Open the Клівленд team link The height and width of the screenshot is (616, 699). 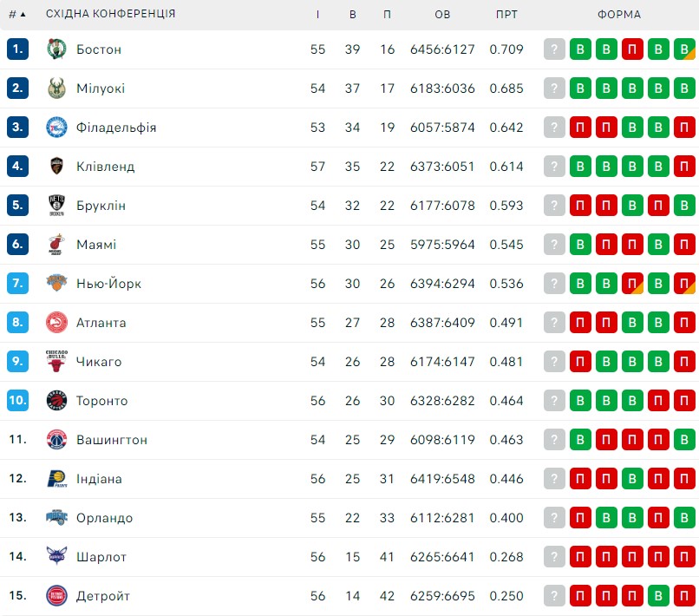[105, 167]
